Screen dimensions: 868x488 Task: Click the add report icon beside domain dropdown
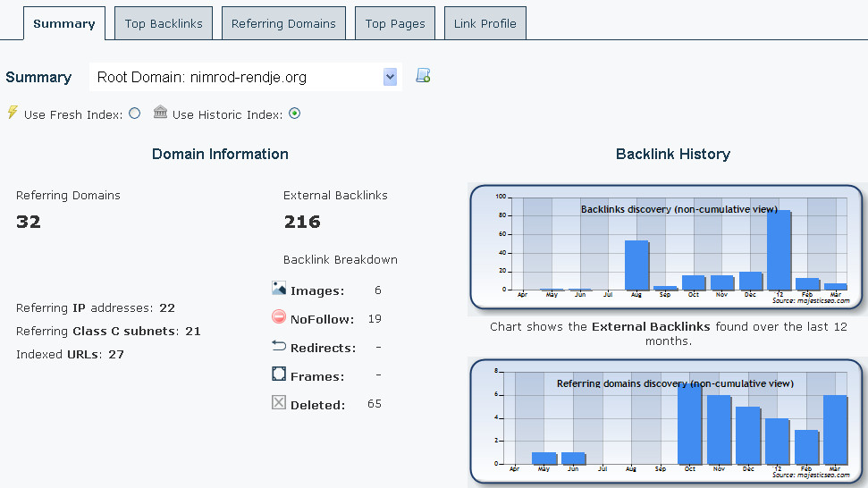click(x=424, y=77)
